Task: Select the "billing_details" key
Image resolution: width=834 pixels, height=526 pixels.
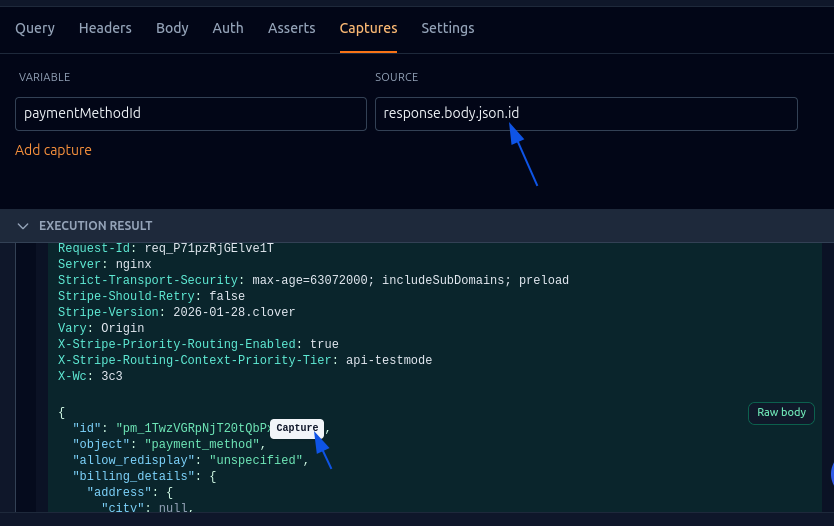Action: click(x=134, y=476)
